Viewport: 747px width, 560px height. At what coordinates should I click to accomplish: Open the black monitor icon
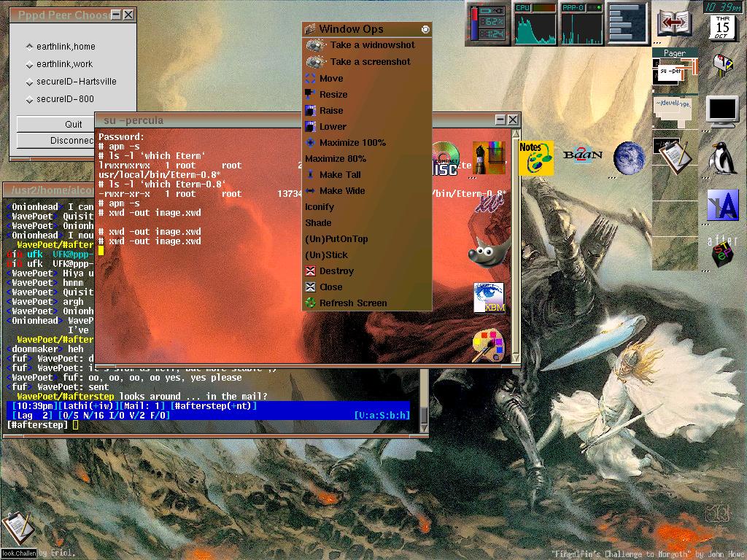tap(722, 111)
